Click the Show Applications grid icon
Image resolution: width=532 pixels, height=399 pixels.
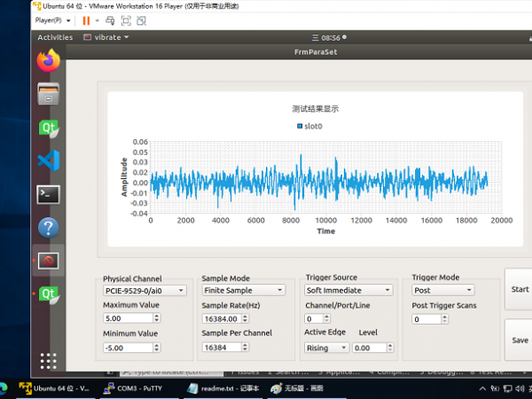click(x=48, y=361)
